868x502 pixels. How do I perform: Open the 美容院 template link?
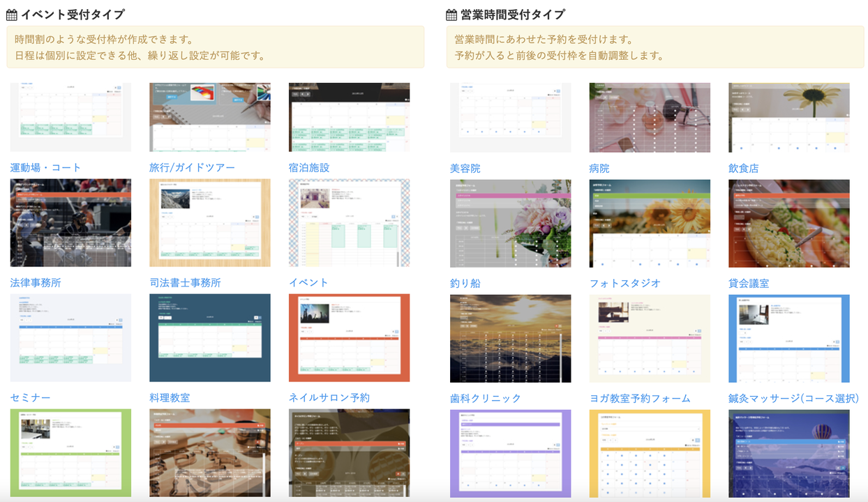coord(465,168)
